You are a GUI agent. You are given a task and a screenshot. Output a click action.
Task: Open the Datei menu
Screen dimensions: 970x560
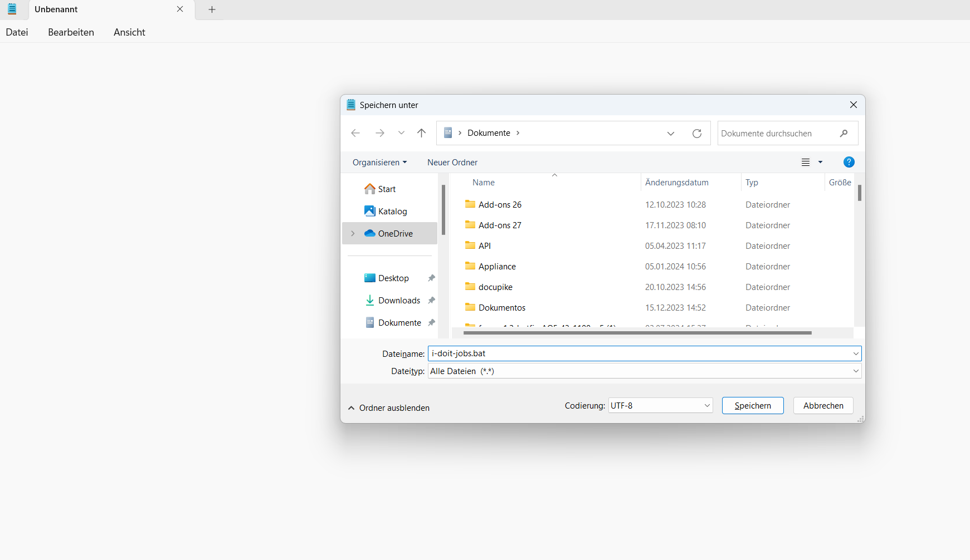[x=17, y=32]
